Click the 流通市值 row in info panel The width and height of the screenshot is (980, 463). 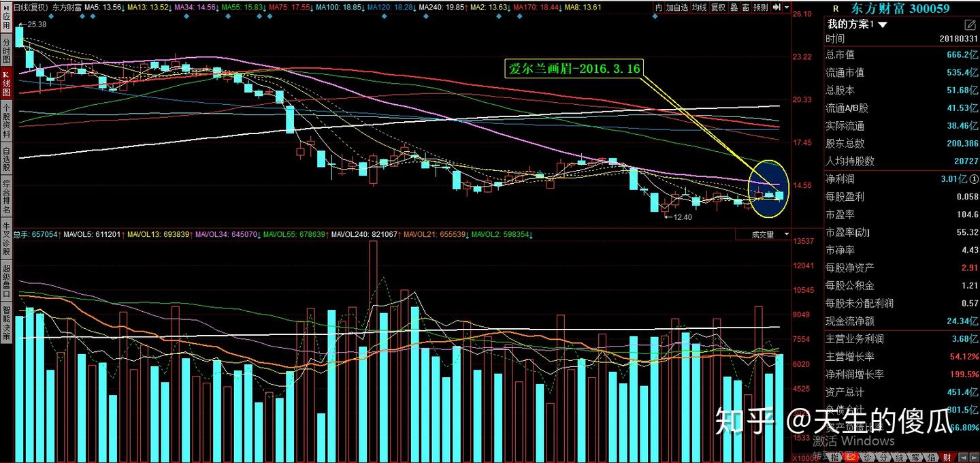(902, 72)
